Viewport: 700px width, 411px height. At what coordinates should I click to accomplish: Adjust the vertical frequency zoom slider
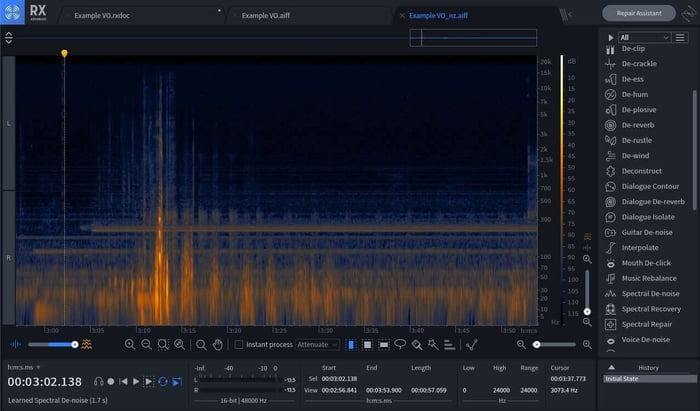[x=587, y=291]
